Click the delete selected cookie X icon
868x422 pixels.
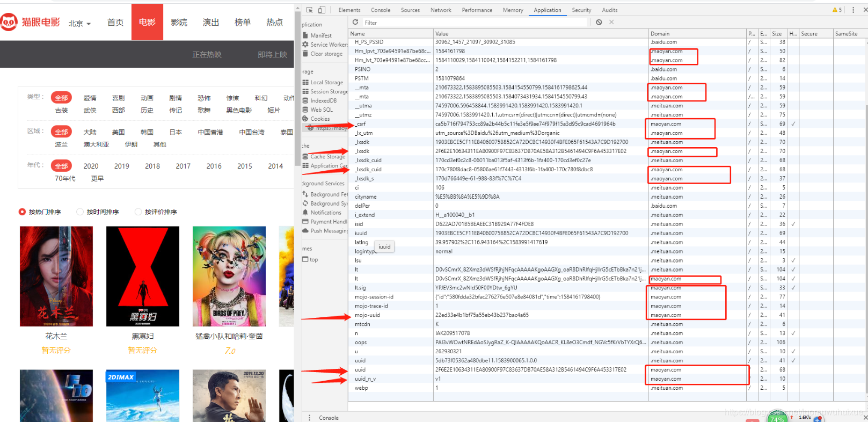pyautogui.click(x=611, y=22)
